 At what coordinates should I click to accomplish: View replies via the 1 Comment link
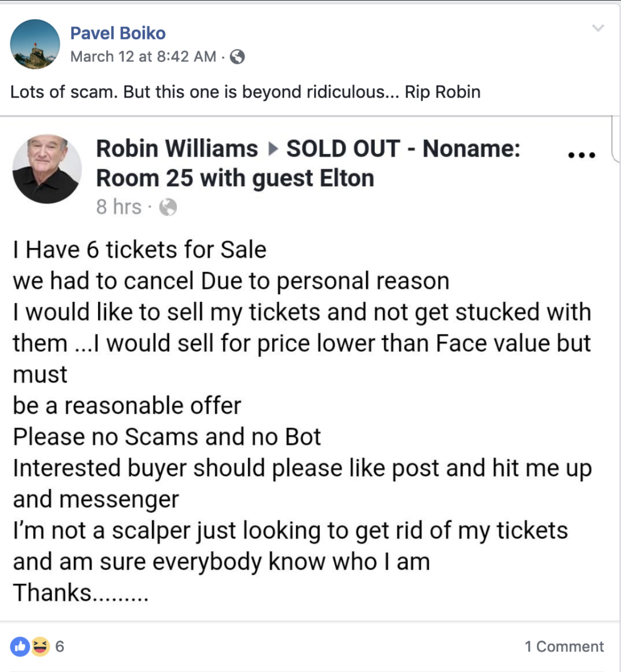click(x=564, y=646)
